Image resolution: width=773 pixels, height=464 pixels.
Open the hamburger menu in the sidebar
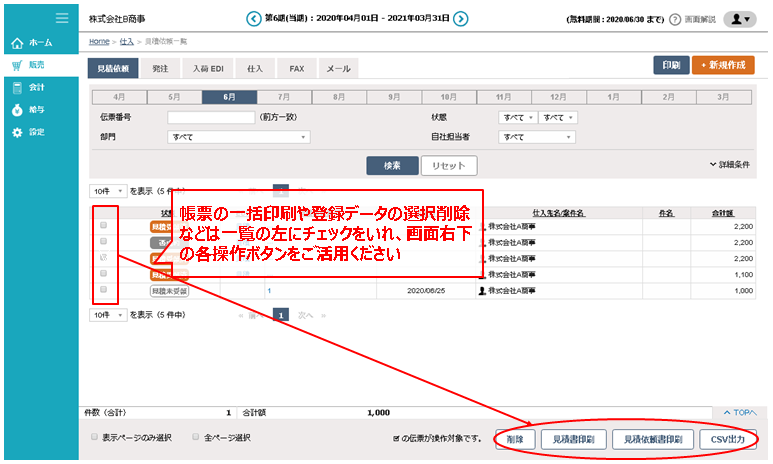(62, 18)
